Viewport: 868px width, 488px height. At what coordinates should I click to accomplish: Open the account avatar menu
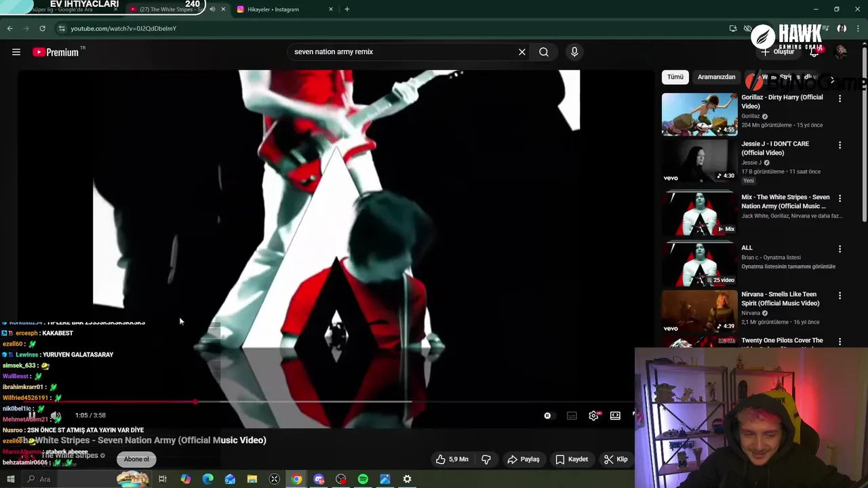point(841,52)
